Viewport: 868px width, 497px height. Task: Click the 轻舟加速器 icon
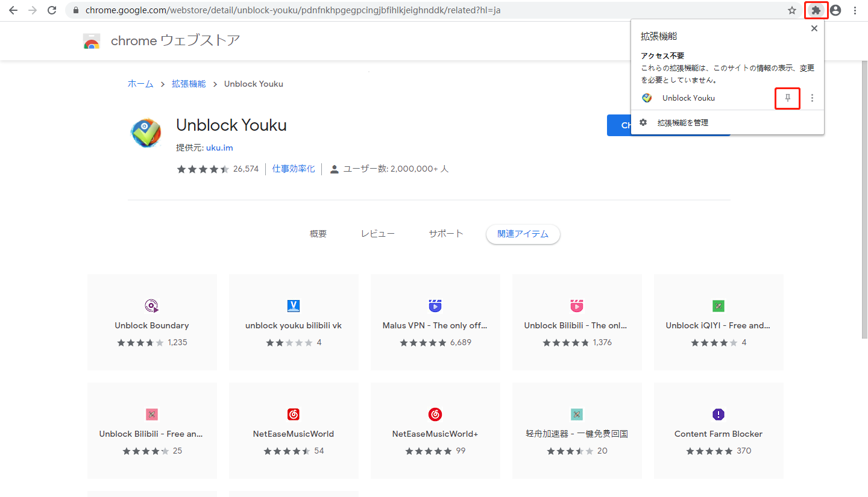coord(577,414)
